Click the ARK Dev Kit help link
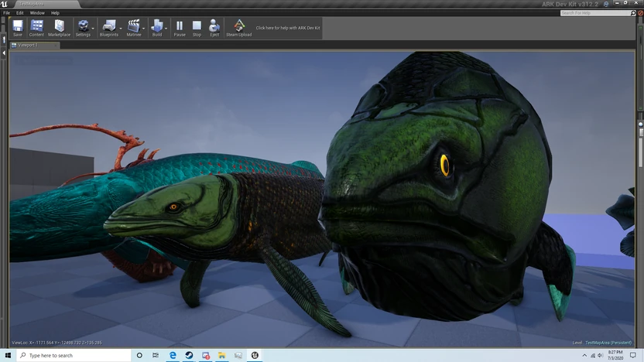 pos(288,28)
